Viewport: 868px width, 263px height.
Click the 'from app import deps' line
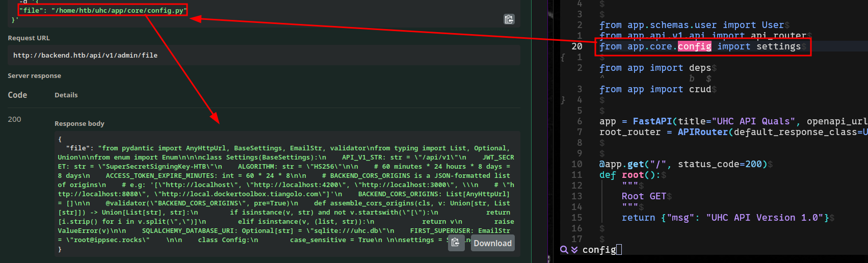pos(655,68)
